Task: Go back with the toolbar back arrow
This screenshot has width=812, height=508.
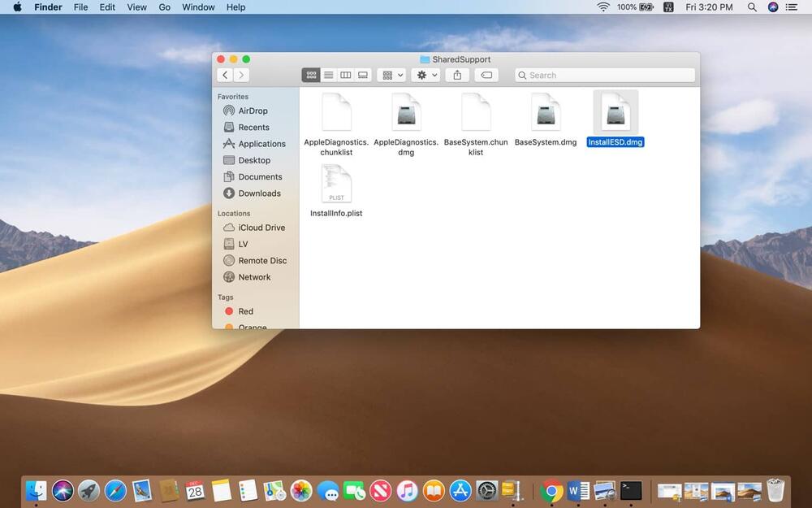Action: 225,75
